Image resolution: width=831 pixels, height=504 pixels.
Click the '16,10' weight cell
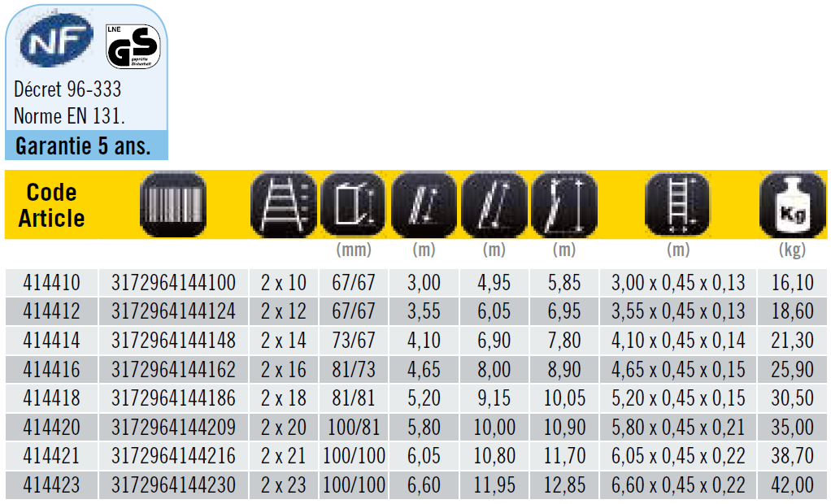792,282
